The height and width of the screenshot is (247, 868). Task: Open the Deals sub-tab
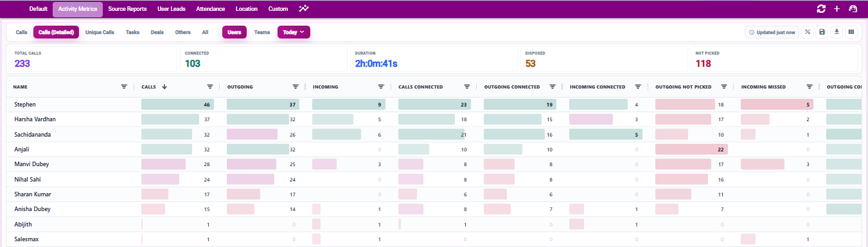(x=157, y=32)
